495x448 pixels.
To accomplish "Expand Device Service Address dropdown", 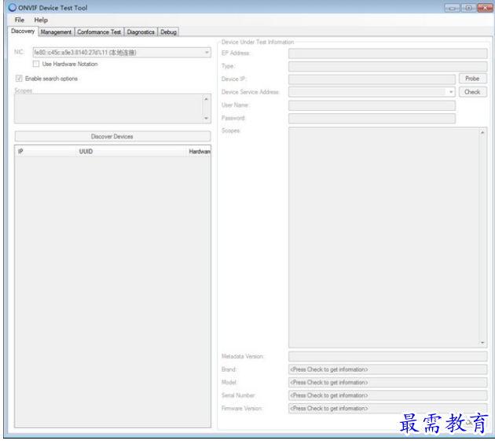I will coord(451,92).
